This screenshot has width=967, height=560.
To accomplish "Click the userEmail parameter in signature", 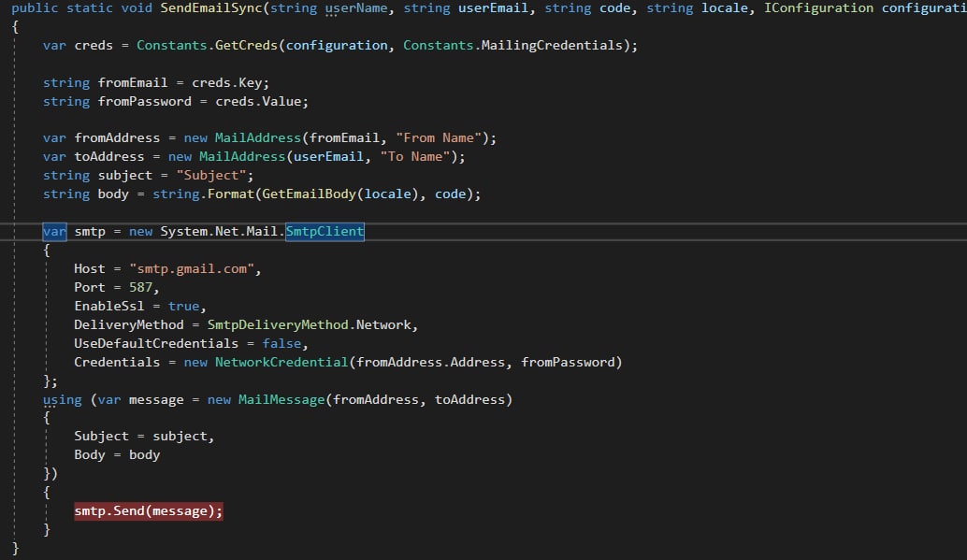I will 494,8.
